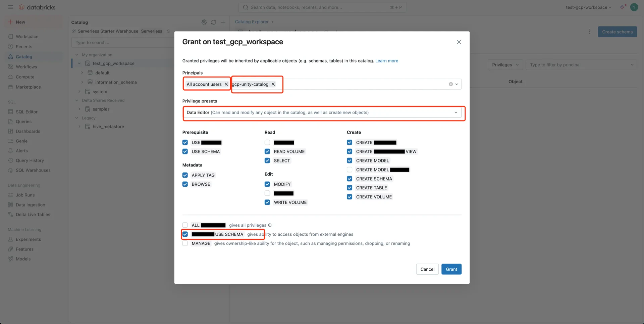Click the plus icon in Catalog panel
644x324 pixels.
[x=223, y=22]
